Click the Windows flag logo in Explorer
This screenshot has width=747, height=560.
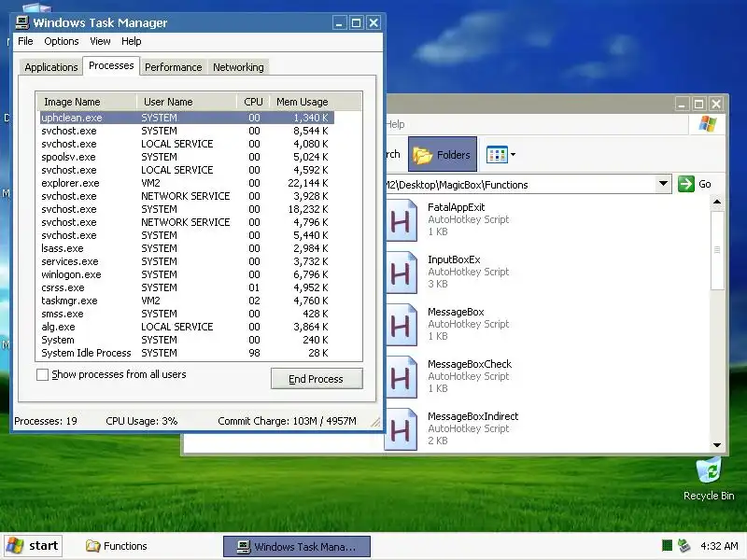(708, 124)
